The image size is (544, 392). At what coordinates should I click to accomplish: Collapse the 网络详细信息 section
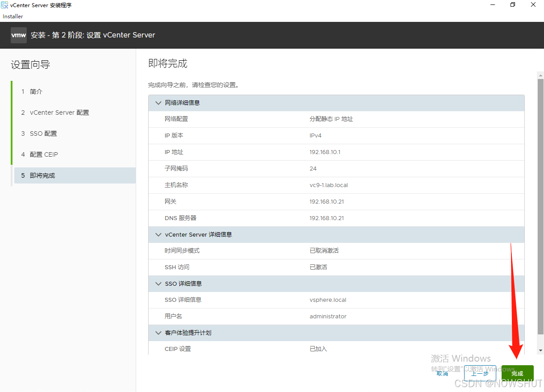(158, 103)
